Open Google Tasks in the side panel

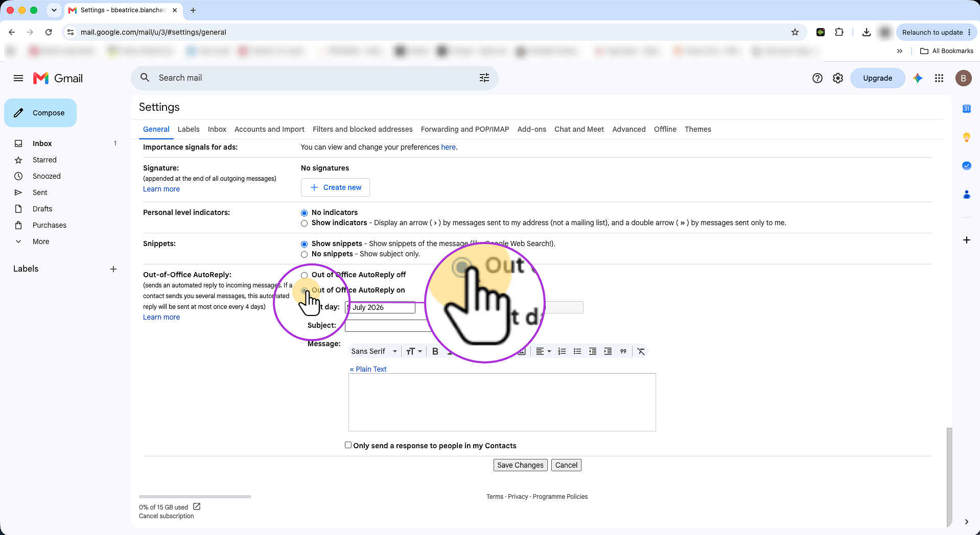966,166
